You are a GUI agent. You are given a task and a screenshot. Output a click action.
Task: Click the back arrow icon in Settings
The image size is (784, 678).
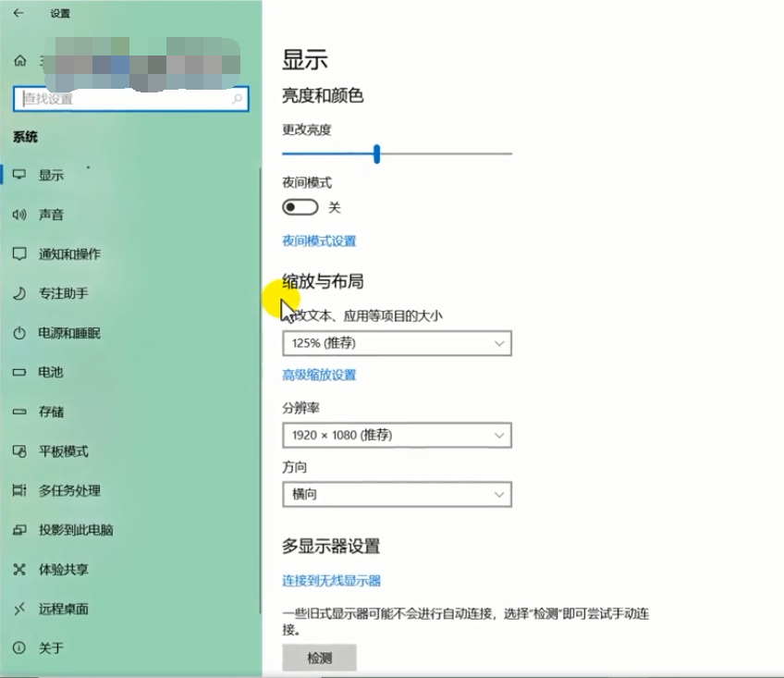18,13
